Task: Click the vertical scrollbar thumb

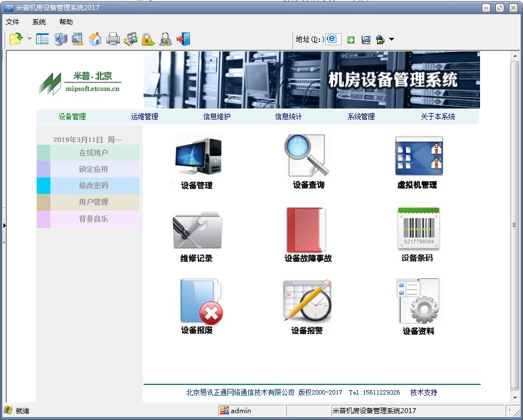Action: point(515,225)
